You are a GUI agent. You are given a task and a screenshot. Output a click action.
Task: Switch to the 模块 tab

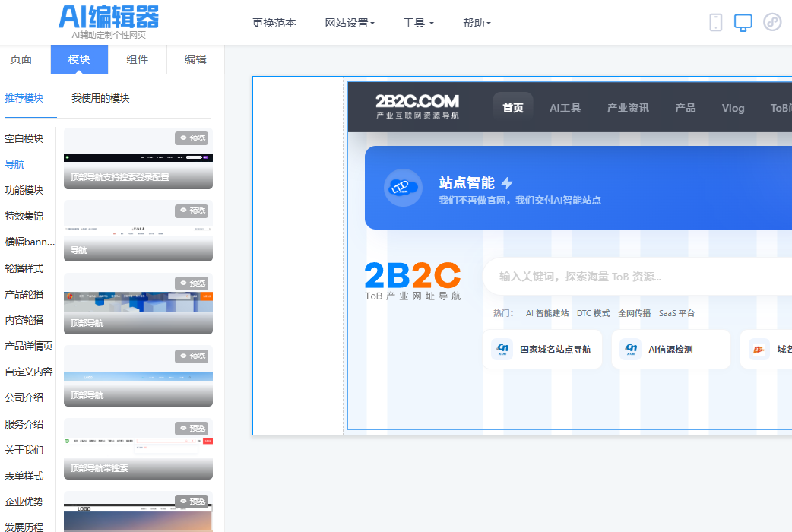(x=79, y=59)
